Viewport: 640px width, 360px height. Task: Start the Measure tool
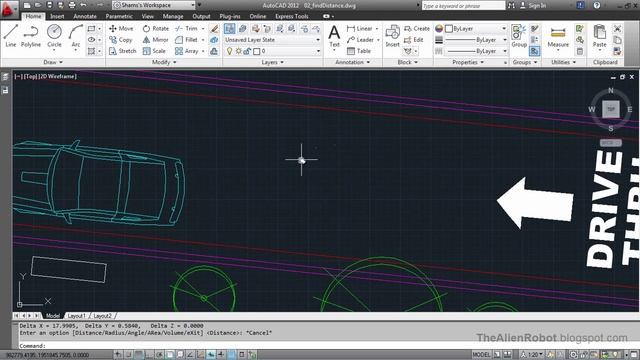[558, 37]
